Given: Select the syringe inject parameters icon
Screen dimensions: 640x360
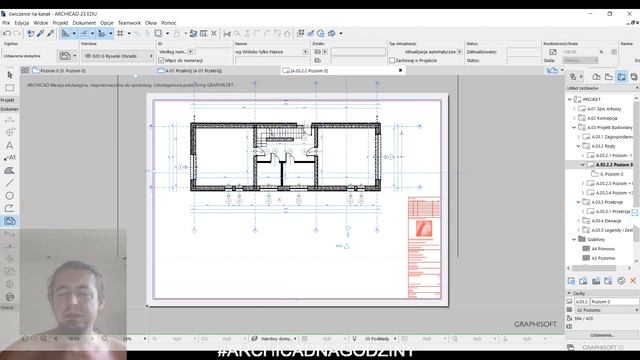Looking at the screenshot, I should click(x=50, y=33).
